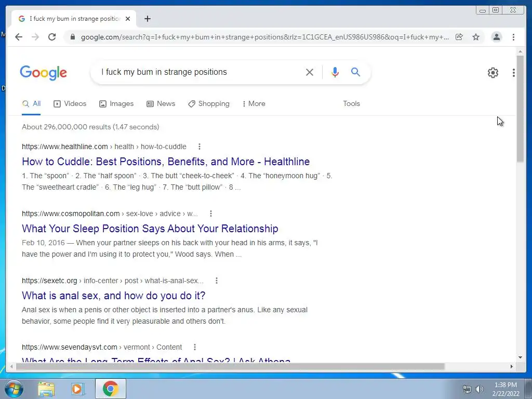Open the Windows Start menu
The image size is (532, 399).
14,389
